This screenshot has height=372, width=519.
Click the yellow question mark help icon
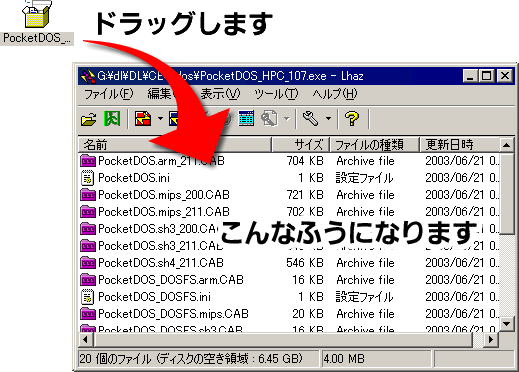(352, 118)
